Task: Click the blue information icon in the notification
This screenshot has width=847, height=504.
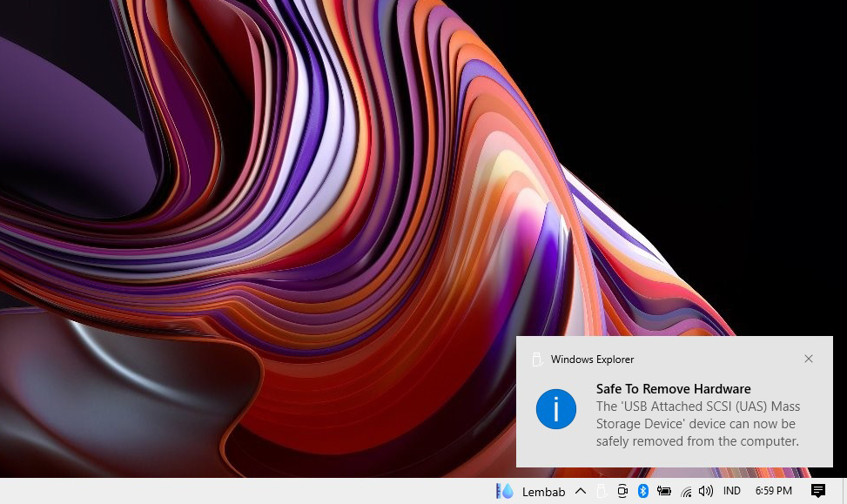Action: (x=556, y=409)
